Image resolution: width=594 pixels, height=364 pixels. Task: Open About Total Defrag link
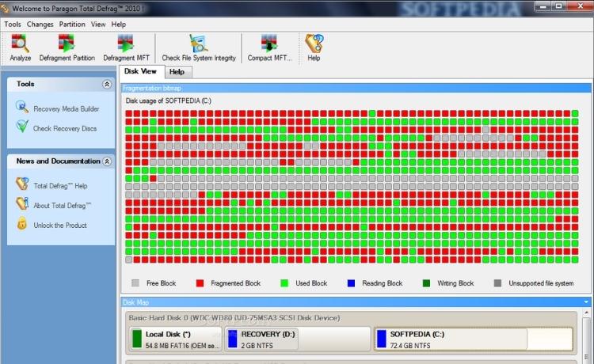62,206
